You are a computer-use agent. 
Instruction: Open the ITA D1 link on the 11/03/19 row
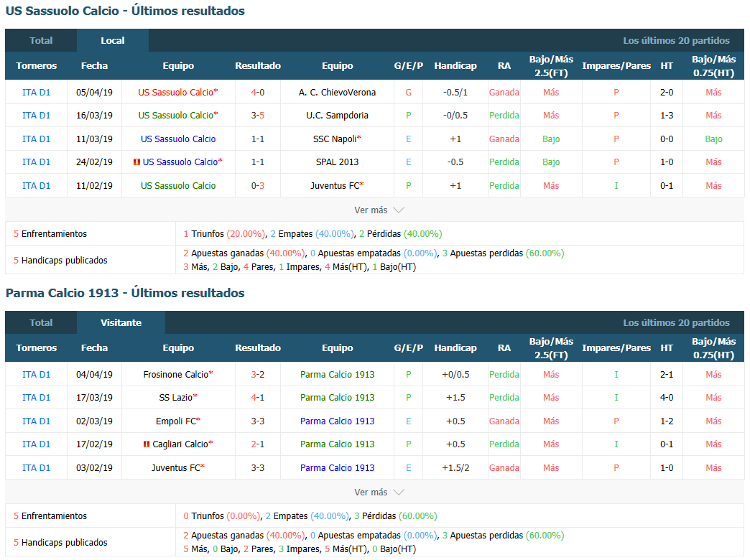click(37, 139)
